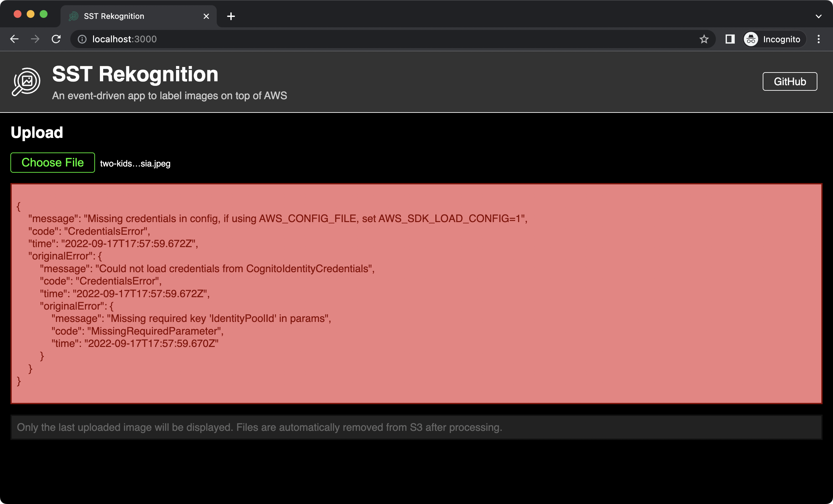Click the 'Could not load credentials' message line
This screenshot has width=833, height=504.
click(x=207, y=269)
